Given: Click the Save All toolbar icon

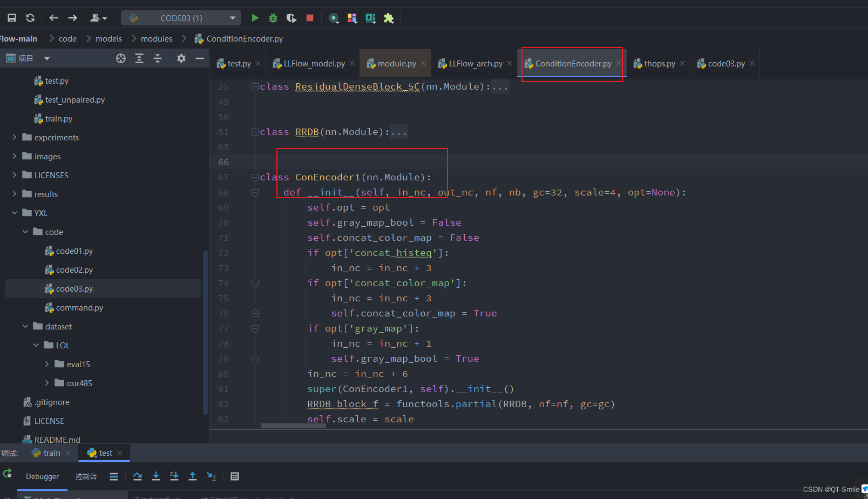Looking at the screenshot, I should point(11,18).
